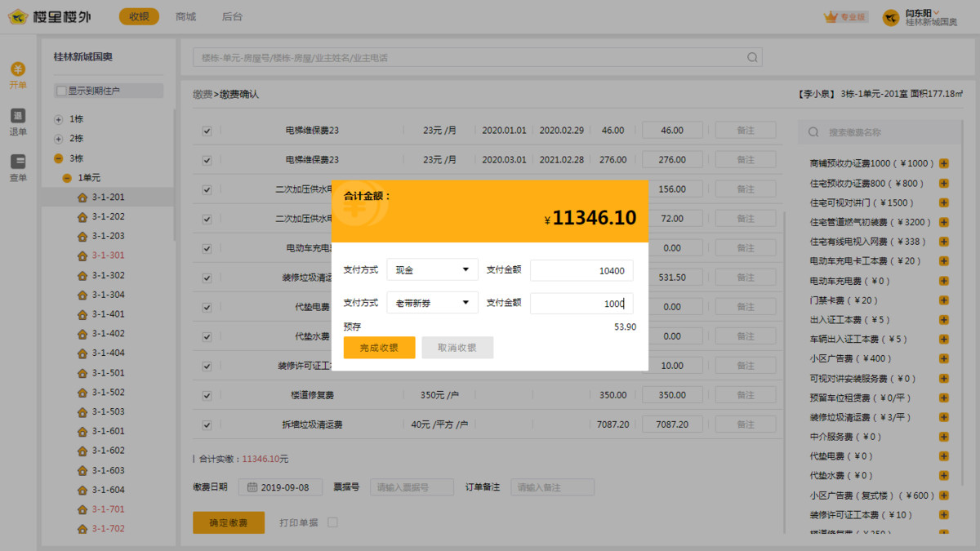Open the 现金 payment method dropdown

tap(432, 270)
